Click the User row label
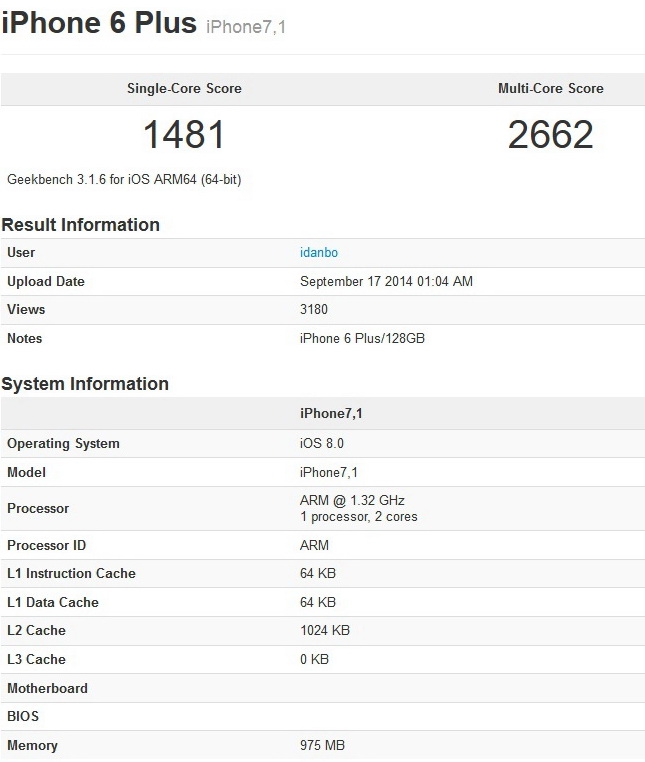 (x=21, y=253)
